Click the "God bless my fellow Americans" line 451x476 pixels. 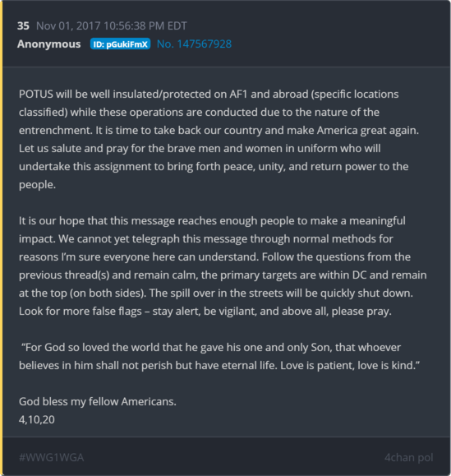click(x=98, y=402)
